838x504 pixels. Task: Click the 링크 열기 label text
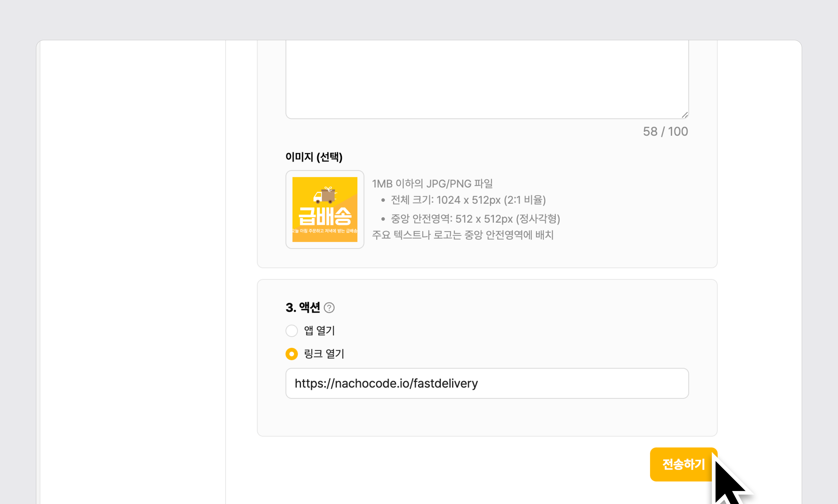[x=324, y=354]
